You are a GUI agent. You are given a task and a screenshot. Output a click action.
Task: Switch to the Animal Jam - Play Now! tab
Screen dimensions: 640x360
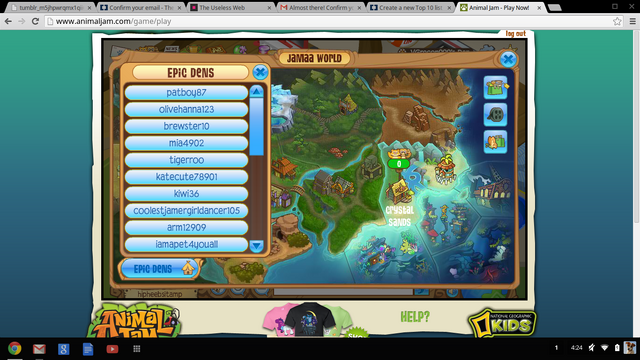pyautogui.click(x=501, y=7)
